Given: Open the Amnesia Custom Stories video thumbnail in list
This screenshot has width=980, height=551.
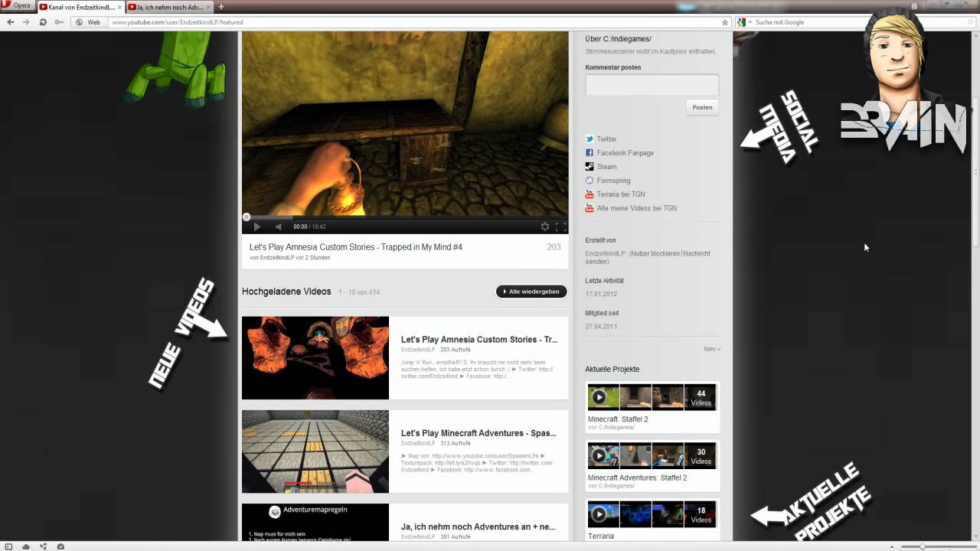Looking at the screenshot, I should click(315, 358).
